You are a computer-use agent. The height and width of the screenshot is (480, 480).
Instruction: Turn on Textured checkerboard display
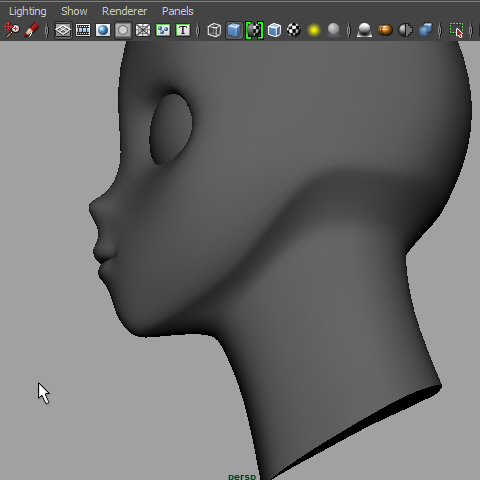click(294, 30)
